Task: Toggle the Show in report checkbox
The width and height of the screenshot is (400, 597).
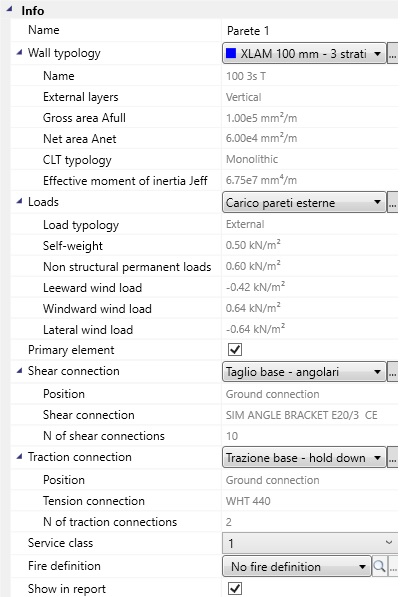Action: pos(235,588)
